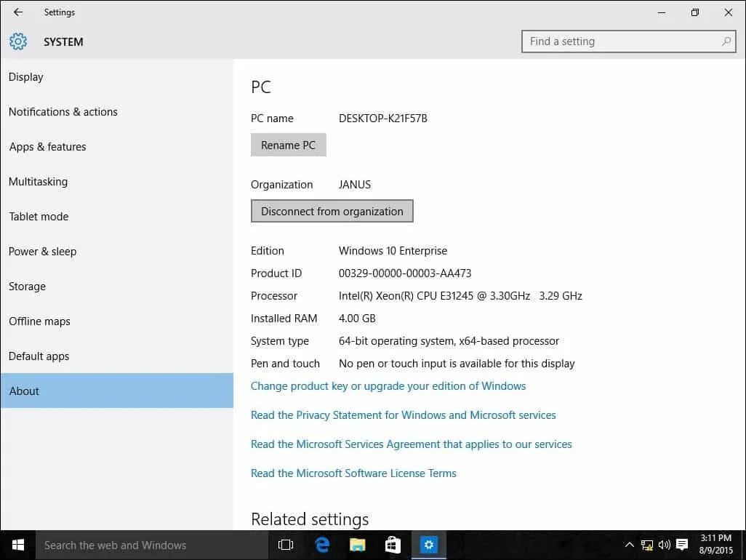746x560 pixels.
Task: Click Product ID 00329-00000-00003-AA473
Action: (x=405, y=273)
